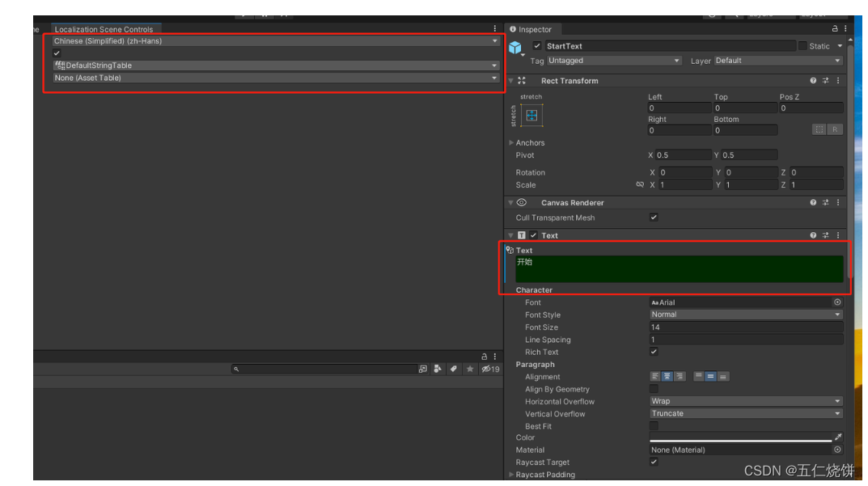This screenshot has width=868, height=486.
Task: Switch to the Inspector tab
Action: pos(531,29)
